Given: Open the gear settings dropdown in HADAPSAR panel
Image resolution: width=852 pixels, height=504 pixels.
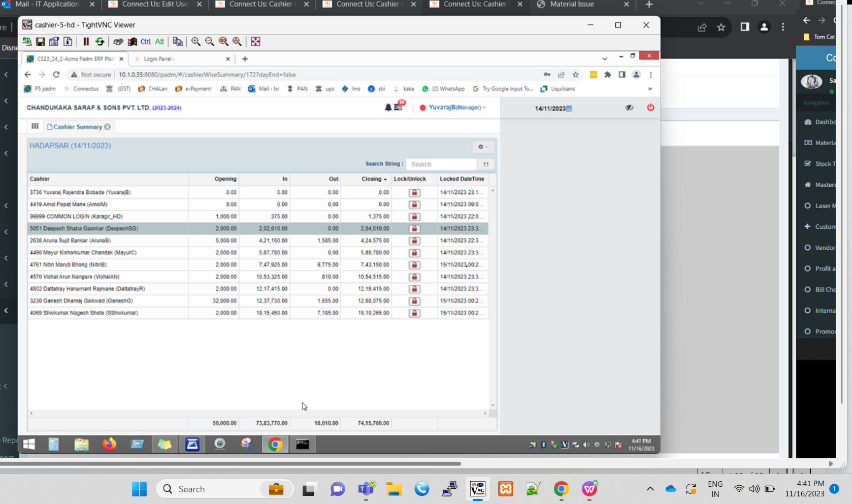Looking at the screenshot, I should pos(483,147).
